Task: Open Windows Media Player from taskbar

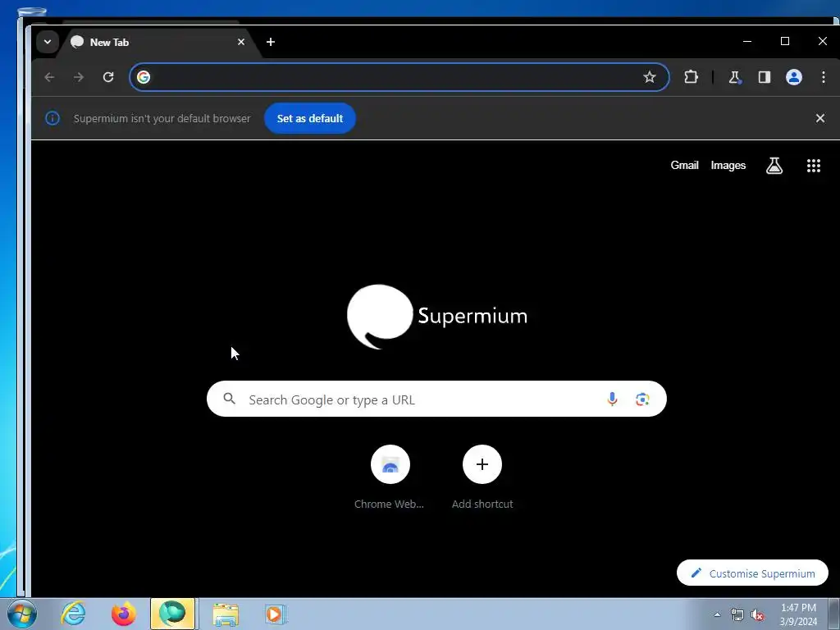Action: click(276, 614)
